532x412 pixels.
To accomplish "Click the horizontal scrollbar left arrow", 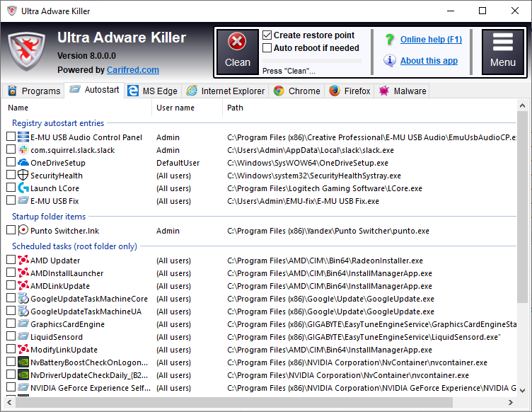I will point(9,403).
